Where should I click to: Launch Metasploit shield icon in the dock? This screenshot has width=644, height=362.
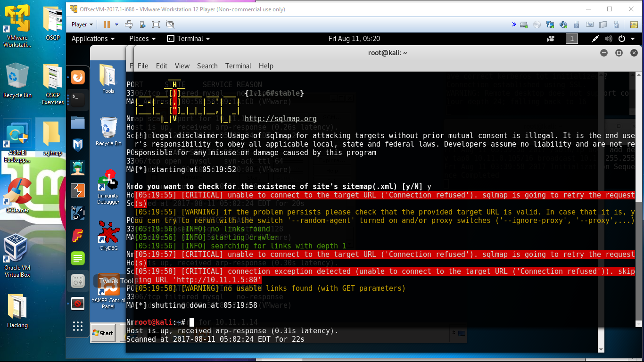pos(78,145)
